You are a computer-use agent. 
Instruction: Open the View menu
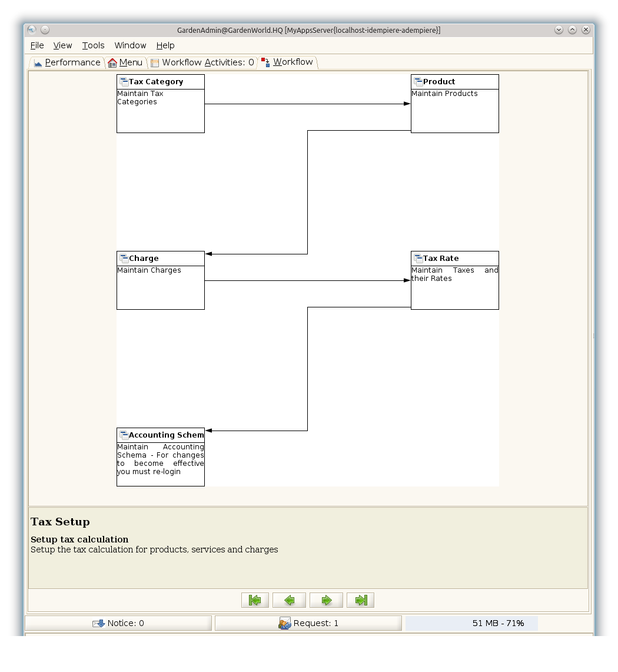(62, 45)
